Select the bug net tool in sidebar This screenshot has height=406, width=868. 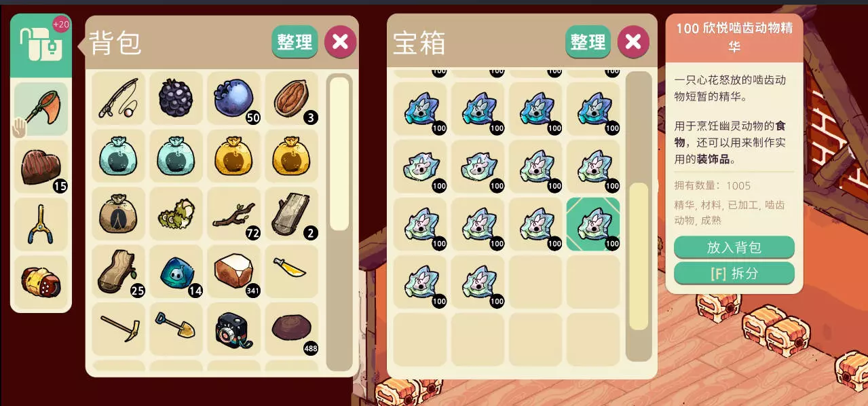pyautogui.click(x=41, y=109)
